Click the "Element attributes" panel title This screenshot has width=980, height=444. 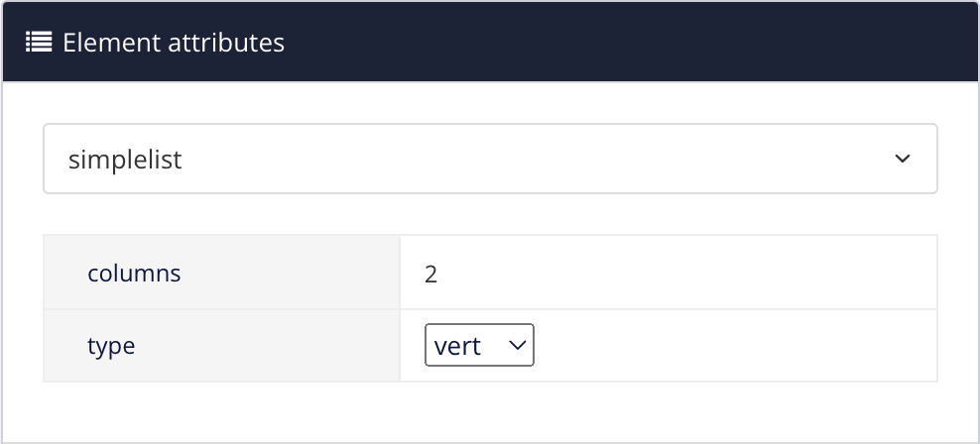174,43
